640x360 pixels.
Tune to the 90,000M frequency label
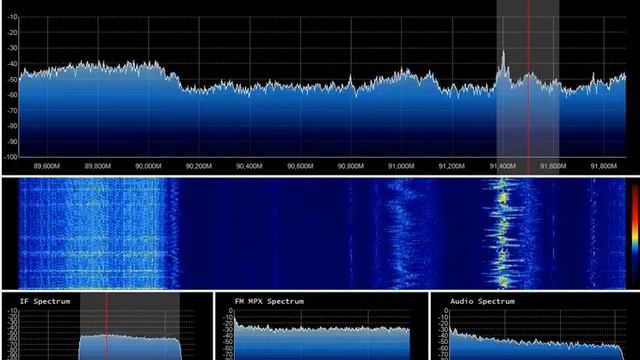coord(148,166)
